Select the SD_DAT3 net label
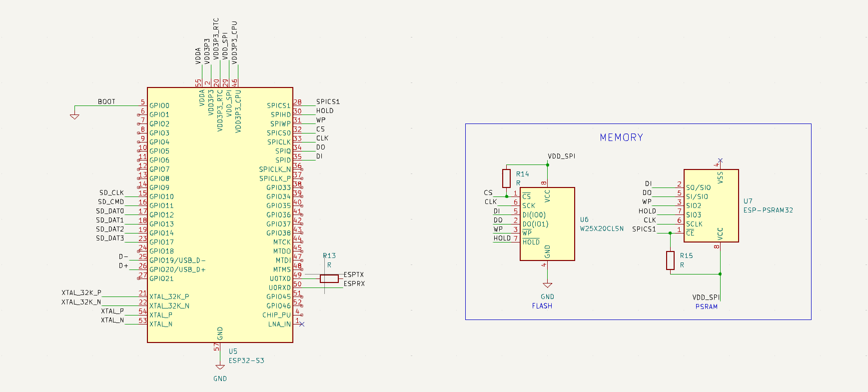This screenshot has height=392, width=868. (x=110, y=238)
